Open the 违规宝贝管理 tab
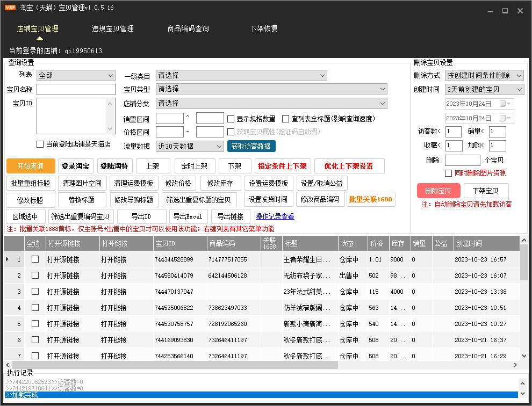Viewport: 532px width, 406px height. click(x=113, y=29)
